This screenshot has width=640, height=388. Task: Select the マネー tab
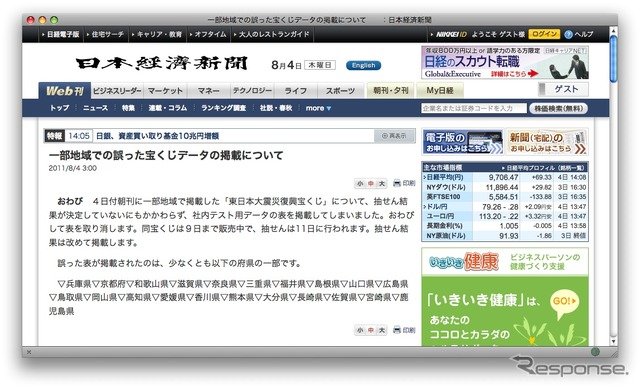pos(209,91)
